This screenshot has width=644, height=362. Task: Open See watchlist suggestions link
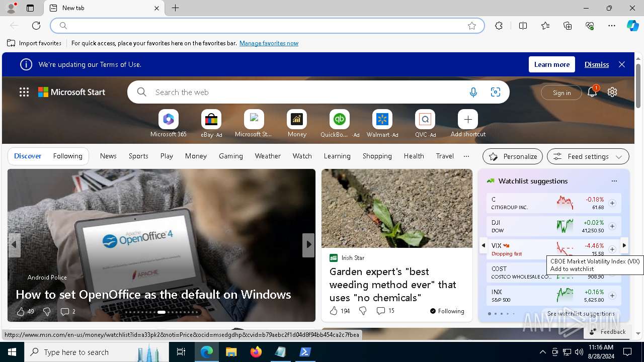pyautogui.click(x=581, y=313)
